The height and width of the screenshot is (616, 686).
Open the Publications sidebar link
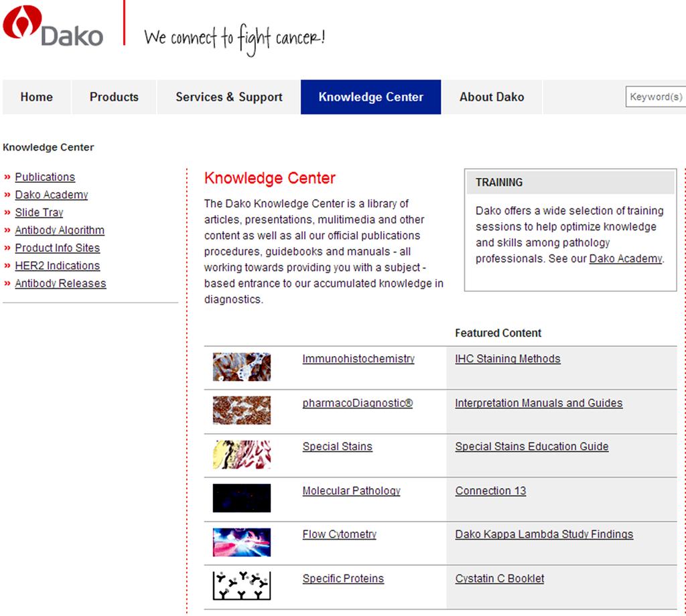(x=45, y=177)
